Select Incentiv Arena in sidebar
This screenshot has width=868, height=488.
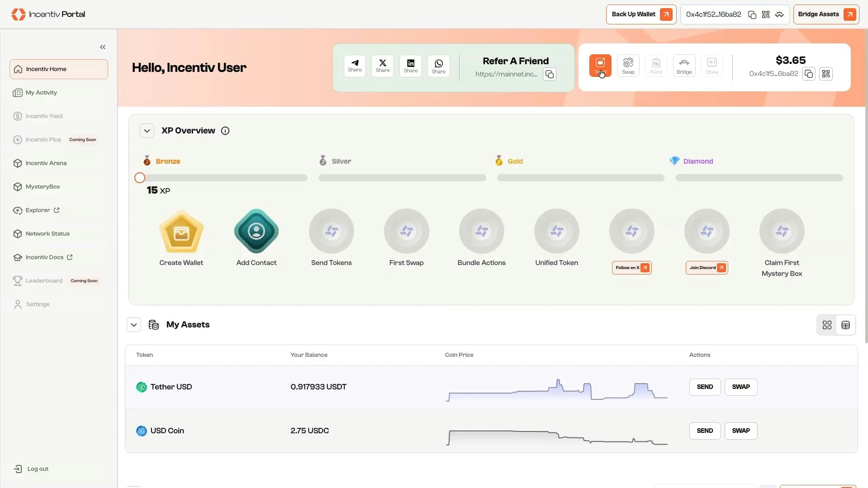(x=59, y=163)
